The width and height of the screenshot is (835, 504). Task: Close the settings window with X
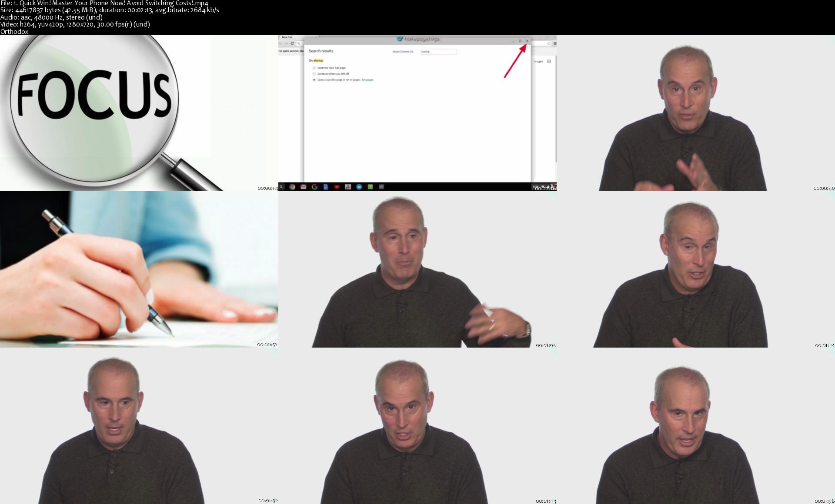[x=527, y=41]
